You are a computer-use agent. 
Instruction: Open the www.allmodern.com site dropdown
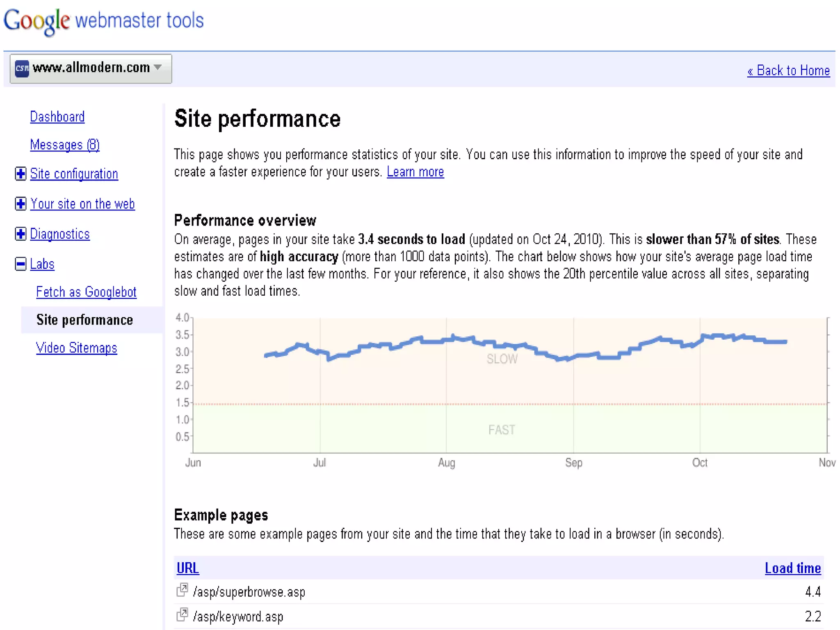click(157, 68)
